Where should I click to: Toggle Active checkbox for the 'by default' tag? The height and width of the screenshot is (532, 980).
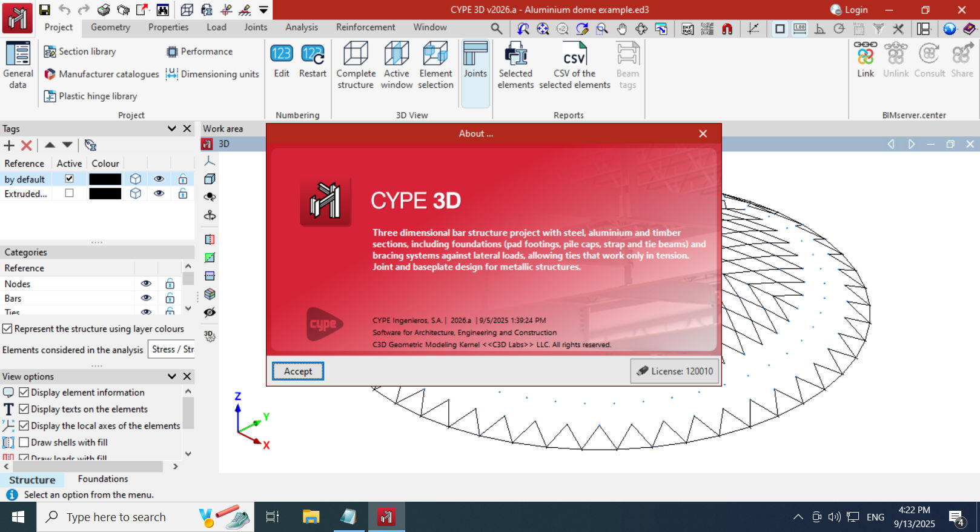[x=69, y=179]
